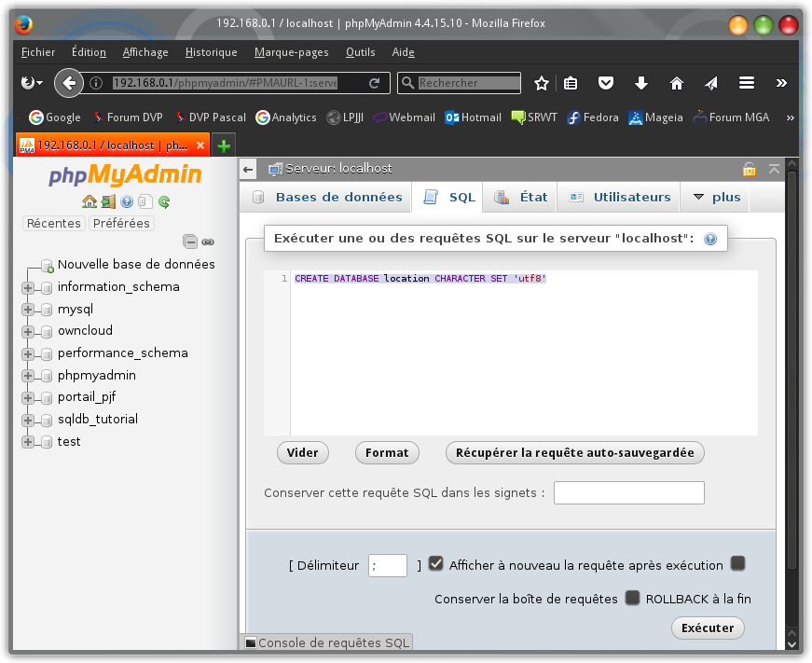812x663 pixels.
Task: Open the phpMyAdmin documentation help icon
Action: click(127, 201)
